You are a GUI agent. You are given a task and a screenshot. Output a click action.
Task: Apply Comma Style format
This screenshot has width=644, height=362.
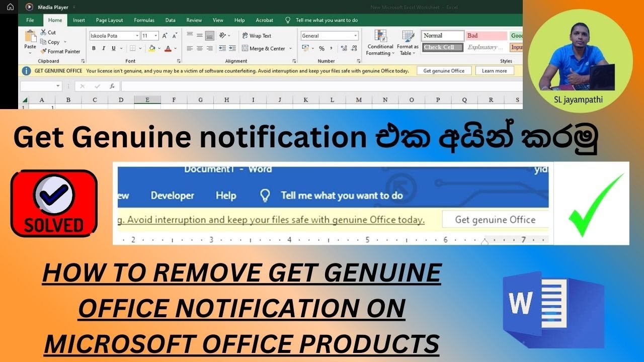pos(332,48)
